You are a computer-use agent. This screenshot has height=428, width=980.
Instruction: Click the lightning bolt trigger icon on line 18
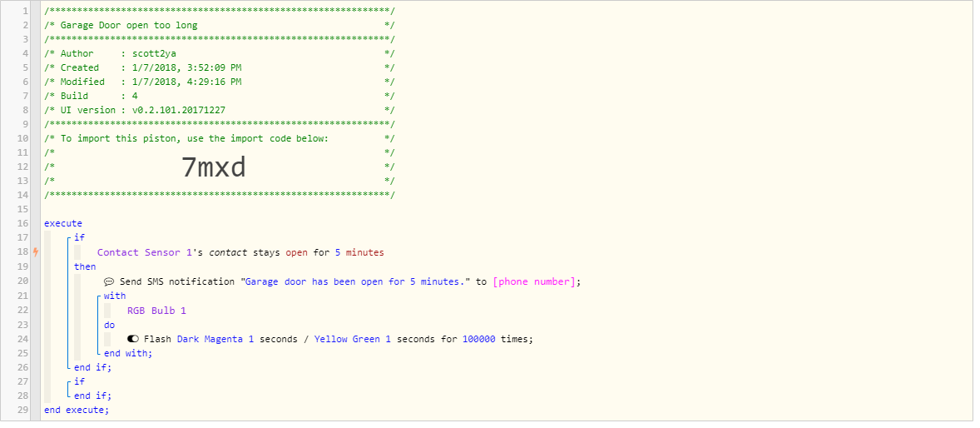click(35, 252)
